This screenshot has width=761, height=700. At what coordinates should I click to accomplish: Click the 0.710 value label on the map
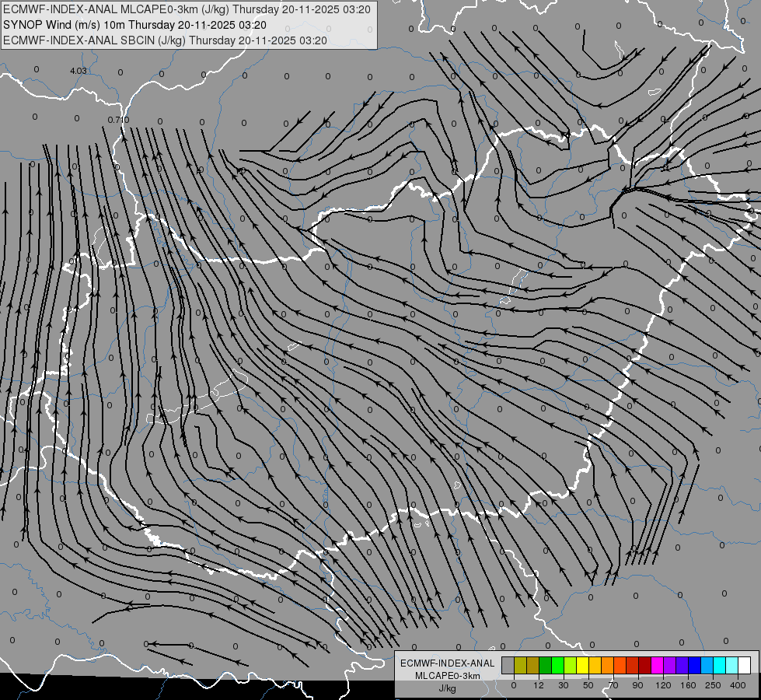click(118, 120)
